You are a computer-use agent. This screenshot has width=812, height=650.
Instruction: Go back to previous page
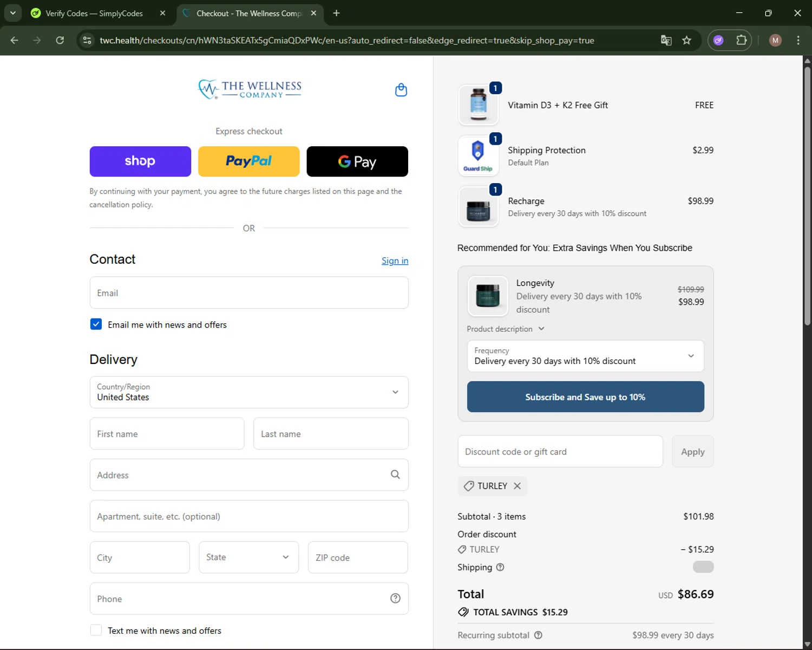pyautogui.click(x=15, y=40)
